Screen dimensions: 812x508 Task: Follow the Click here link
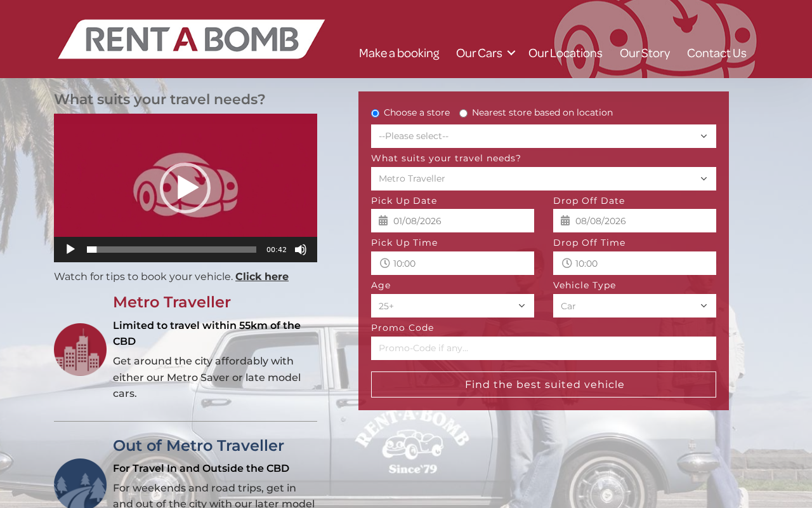pos(262,276)
